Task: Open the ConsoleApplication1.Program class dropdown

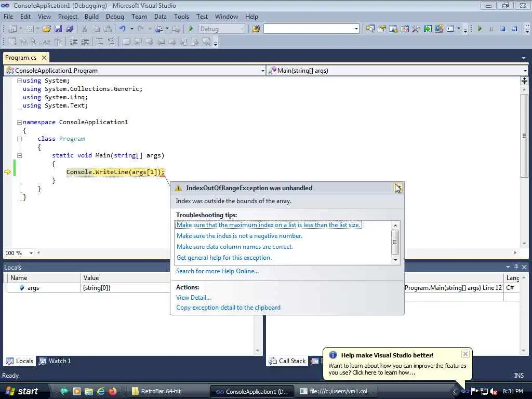Action: [262, 71]
